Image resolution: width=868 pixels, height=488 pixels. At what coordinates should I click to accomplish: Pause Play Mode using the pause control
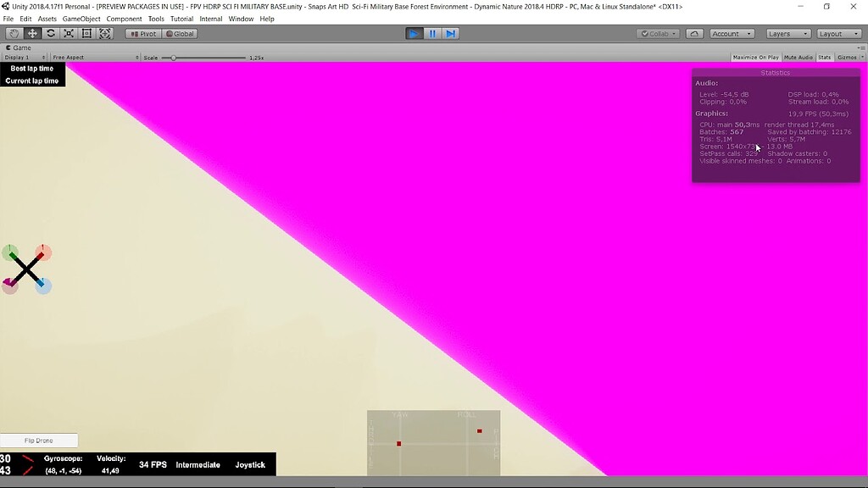tap(432, 33)
